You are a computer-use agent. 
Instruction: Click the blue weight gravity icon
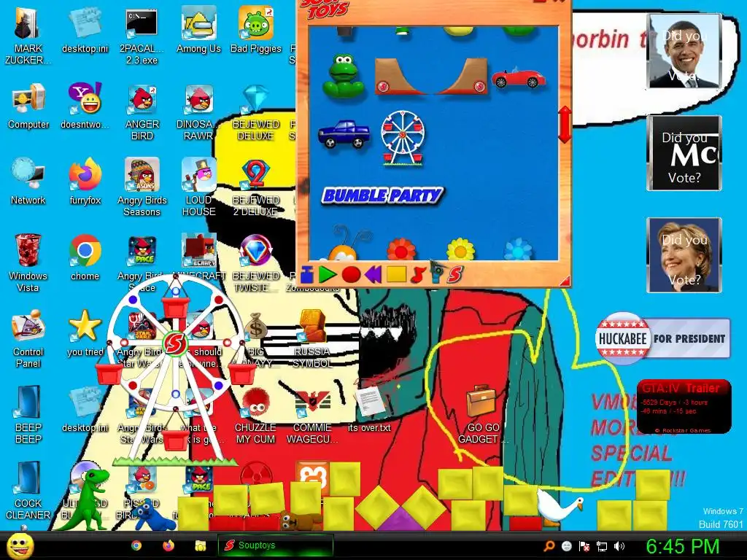click(307, 274)
